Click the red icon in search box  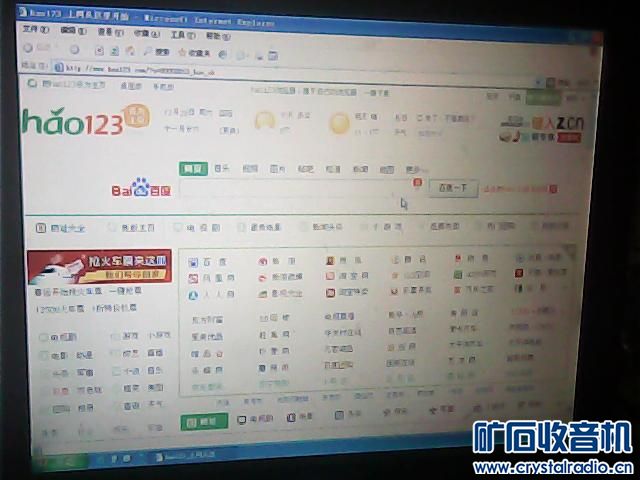coord(417,182)
